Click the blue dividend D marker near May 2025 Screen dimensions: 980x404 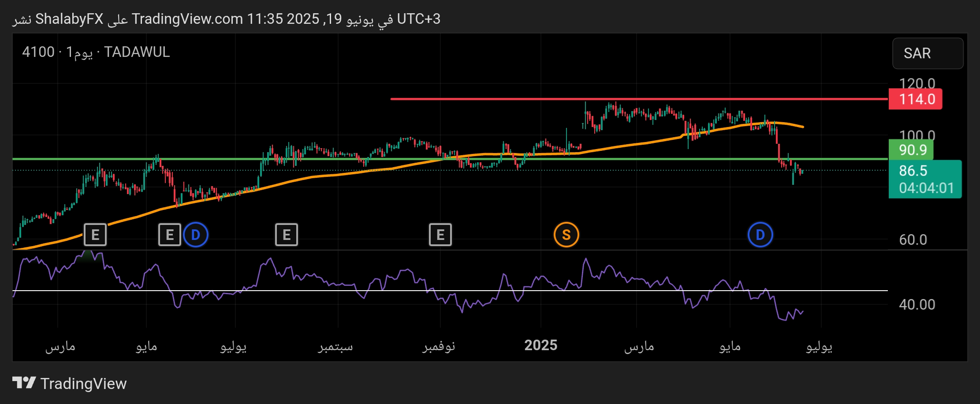760,235
